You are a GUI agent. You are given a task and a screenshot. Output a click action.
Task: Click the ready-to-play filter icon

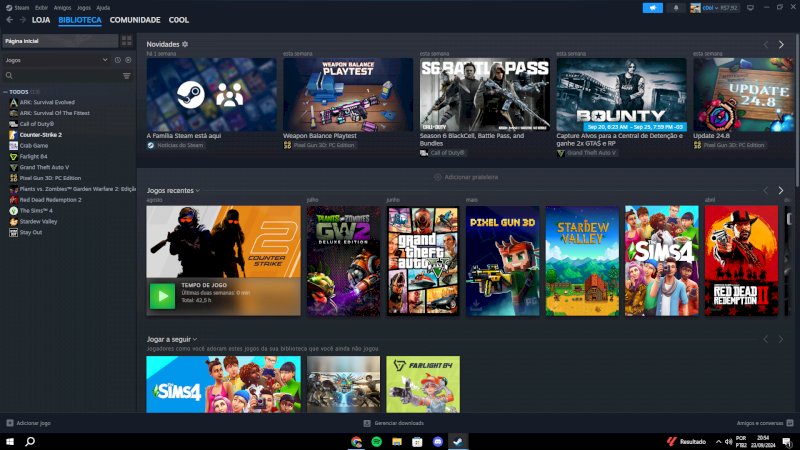[x=128, y=60]
